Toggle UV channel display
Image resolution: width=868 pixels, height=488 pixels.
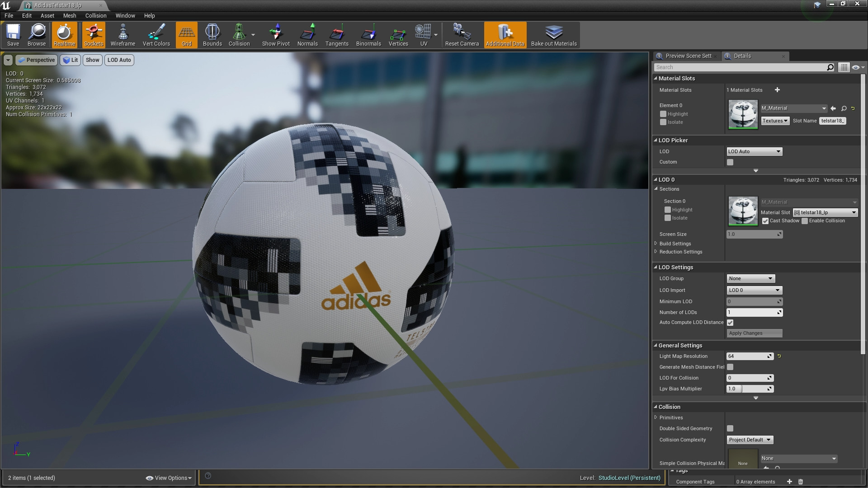[424, 35]
